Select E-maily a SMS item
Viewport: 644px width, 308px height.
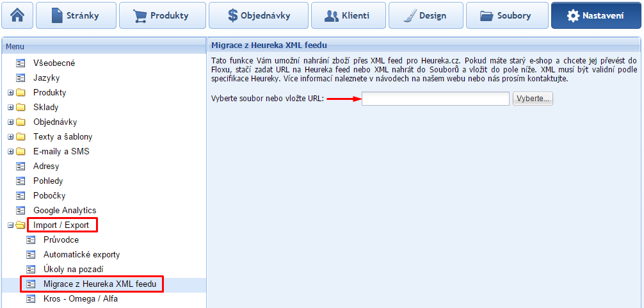click(61, 152)
